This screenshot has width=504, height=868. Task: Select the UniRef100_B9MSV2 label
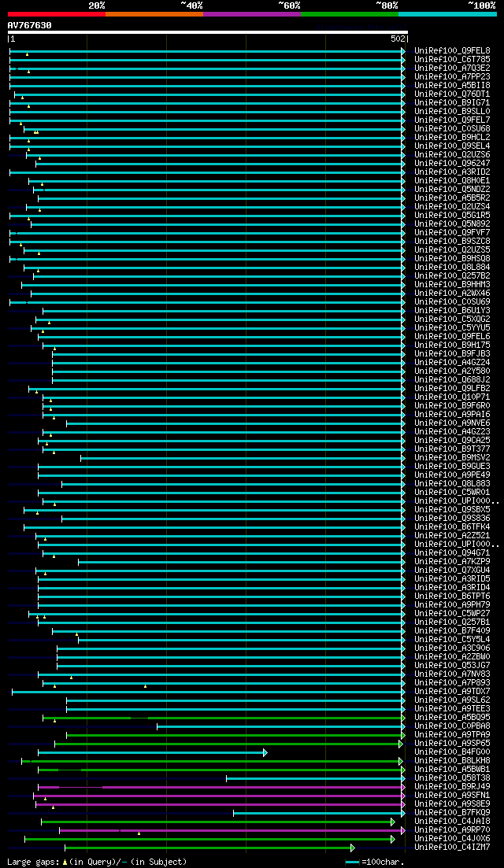(x=452, y=458)
